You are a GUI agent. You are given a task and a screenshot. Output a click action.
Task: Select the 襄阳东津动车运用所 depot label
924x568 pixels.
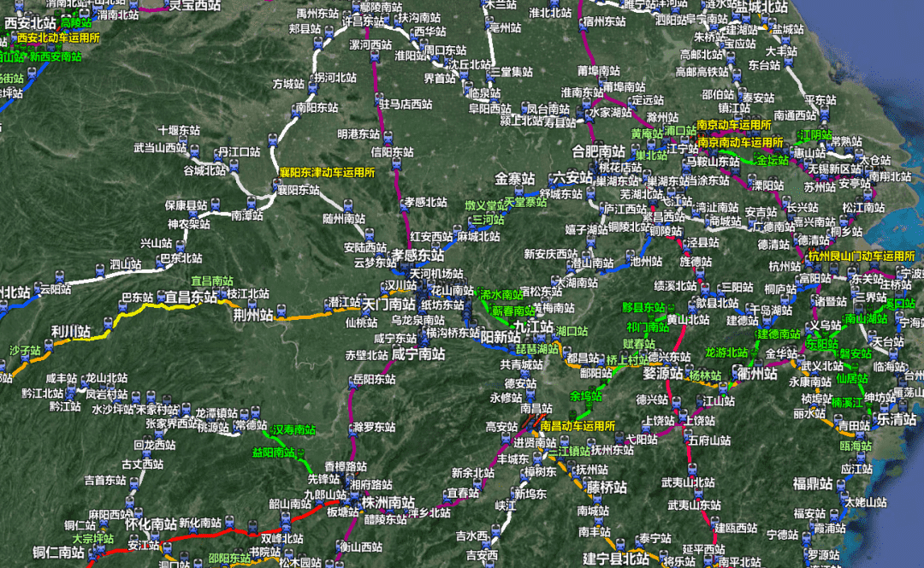(327, 173)
